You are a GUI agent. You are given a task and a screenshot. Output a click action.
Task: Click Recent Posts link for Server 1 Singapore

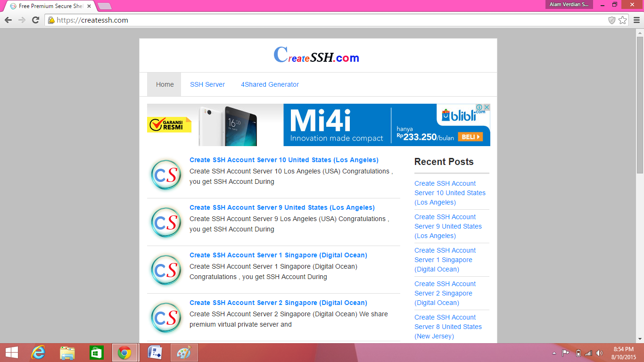tap(445, 260)
